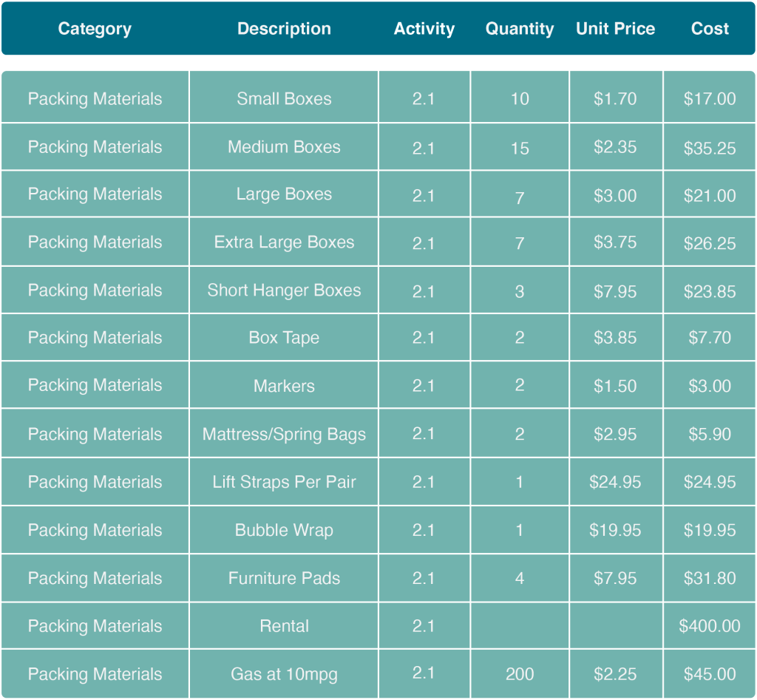Image resolution: width=757 pixels, height=700 pixels.
Task: Select the Description column header
Action: [x=284, y=29]
